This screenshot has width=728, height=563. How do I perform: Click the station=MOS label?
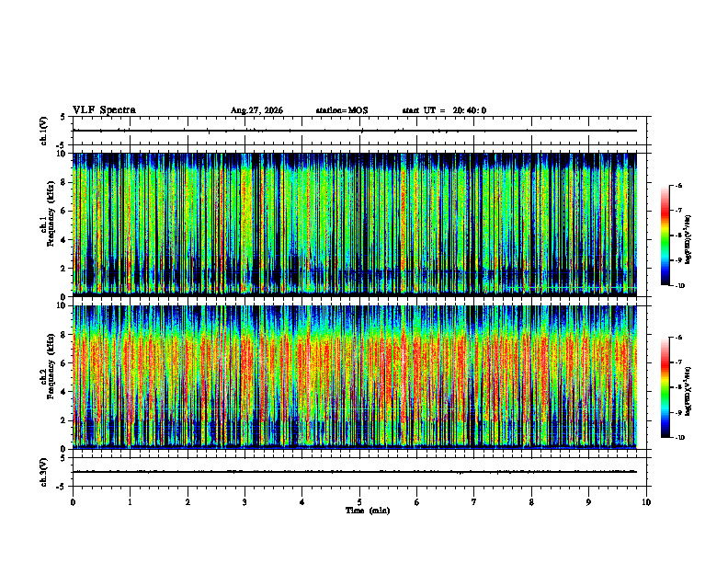[x=342, y=110]
